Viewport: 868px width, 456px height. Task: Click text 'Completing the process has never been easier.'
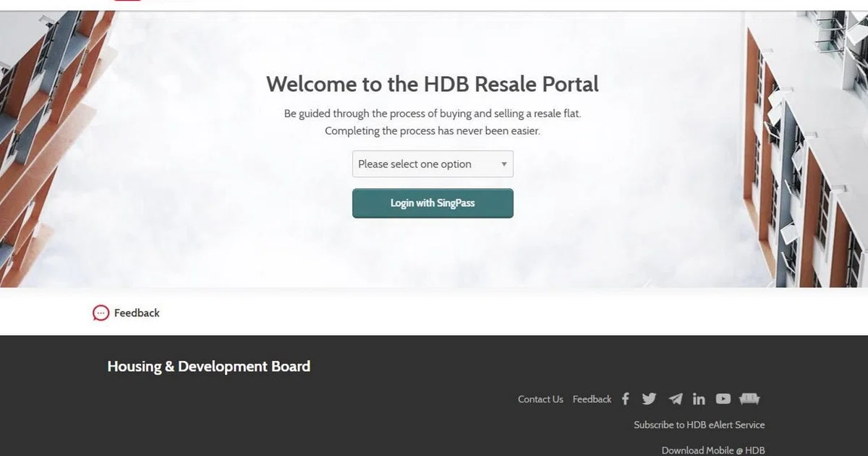433,131
